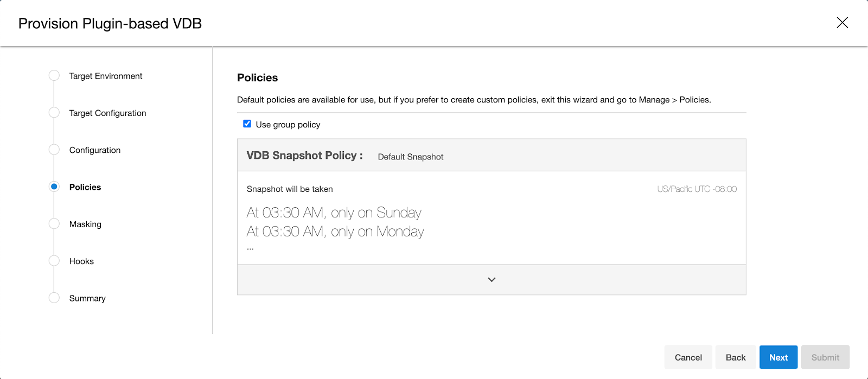Open the Target Configuration step label
The image size is (868, 379).
point(107,113)
